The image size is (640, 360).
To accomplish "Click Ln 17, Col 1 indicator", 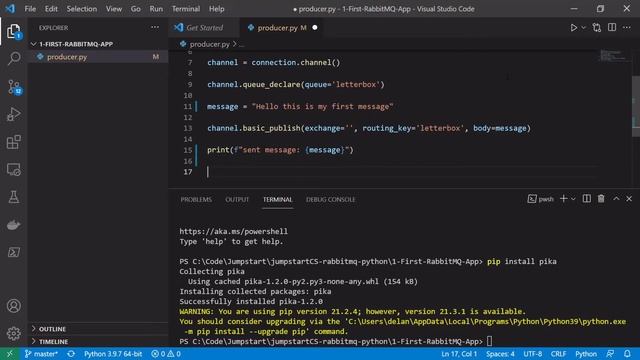I will click(x=459, y=354).
